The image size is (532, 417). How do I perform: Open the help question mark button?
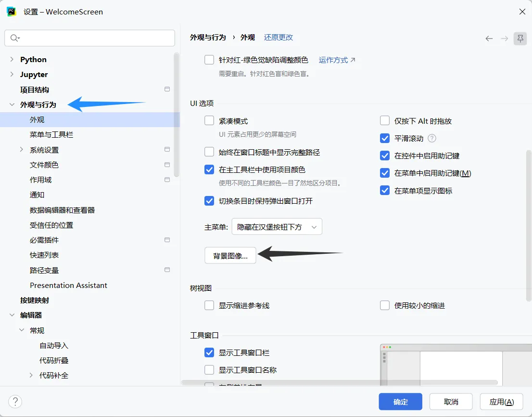(15, 402)
